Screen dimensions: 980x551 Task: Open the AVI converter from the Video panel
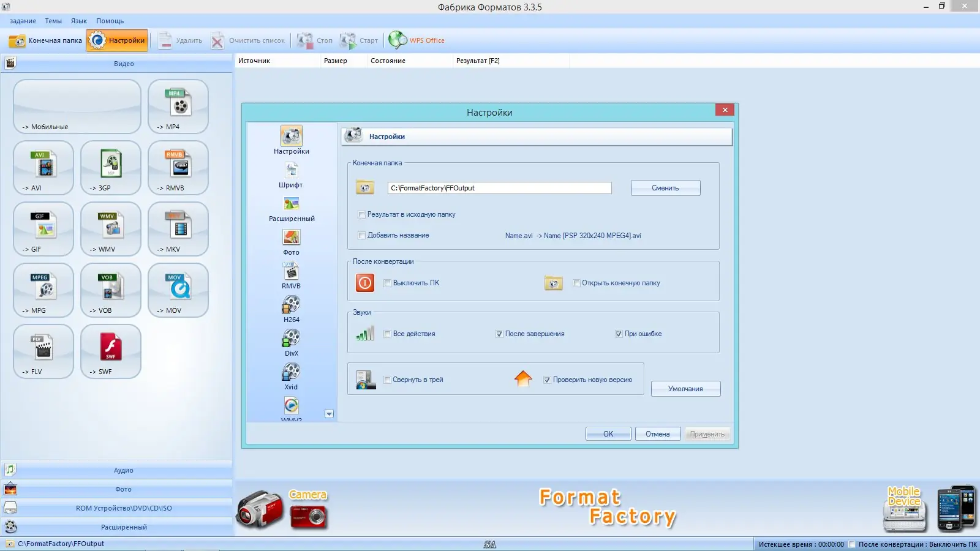tap(43, 168)
